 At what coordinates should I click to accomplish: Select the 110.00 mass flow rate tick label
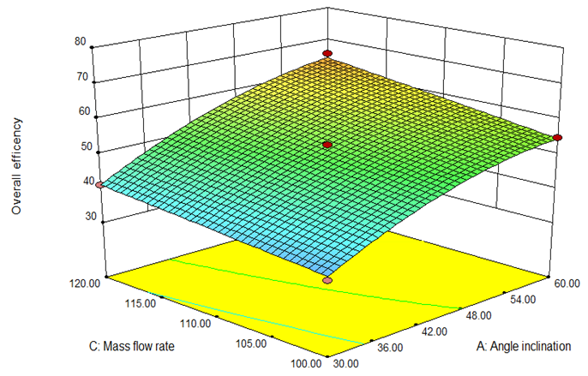tap(198, 323)
